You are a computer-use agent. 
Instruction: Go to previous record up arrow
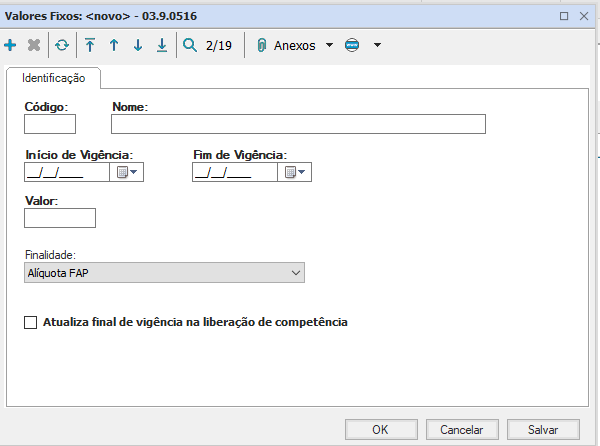click(114, 45)
